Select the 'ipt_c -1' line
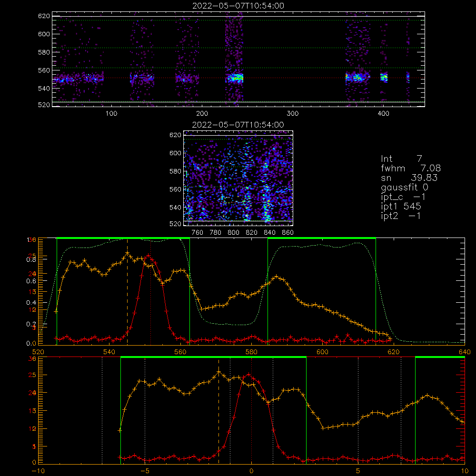This screenshot has width=476, height=476. 403,197
